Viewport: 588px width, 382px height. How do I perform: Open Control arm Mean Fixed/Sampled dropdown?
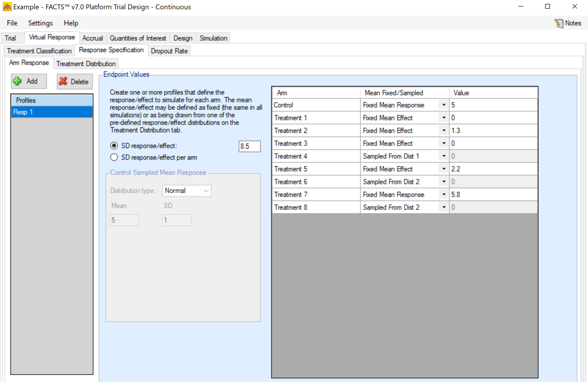point(444,105)
